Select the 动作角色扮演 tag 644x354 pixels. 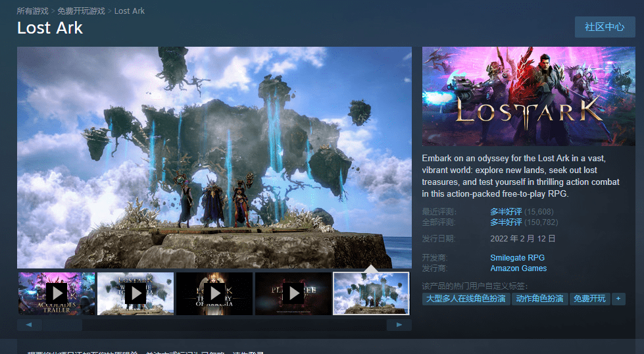coord(539,299)
